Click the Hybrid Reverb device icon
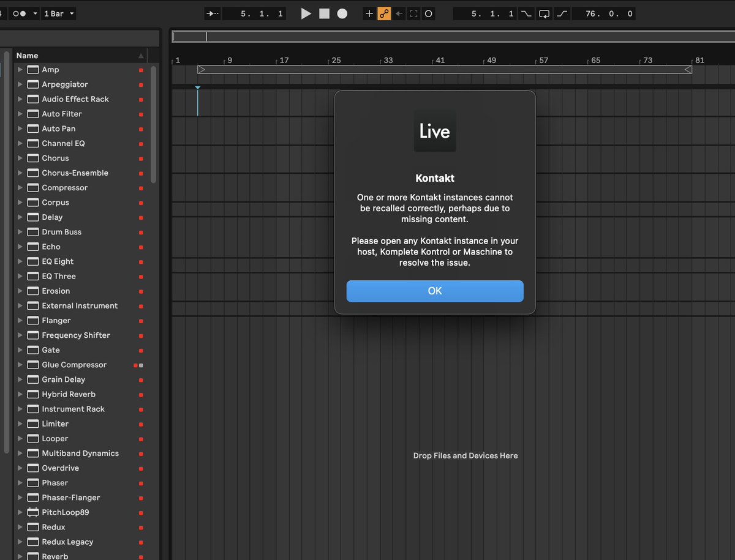Viewport: 735px width, 560px height. [33, 394]
